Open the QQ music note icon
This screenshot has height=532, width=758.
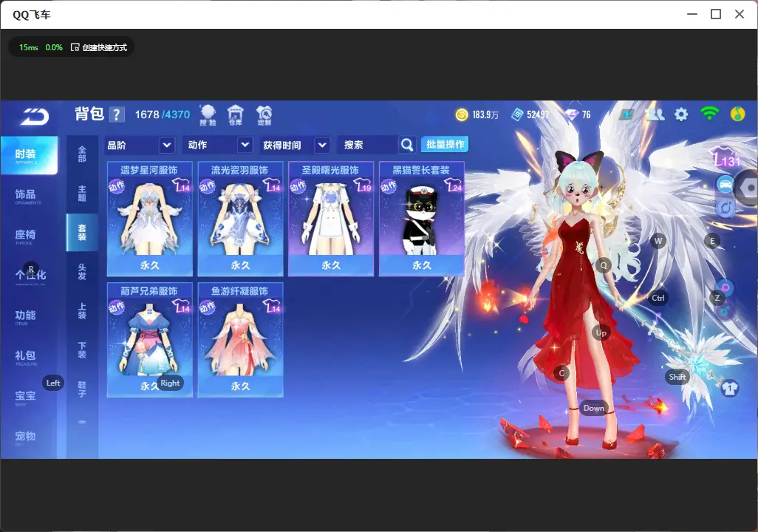click(x=737, y=114)
